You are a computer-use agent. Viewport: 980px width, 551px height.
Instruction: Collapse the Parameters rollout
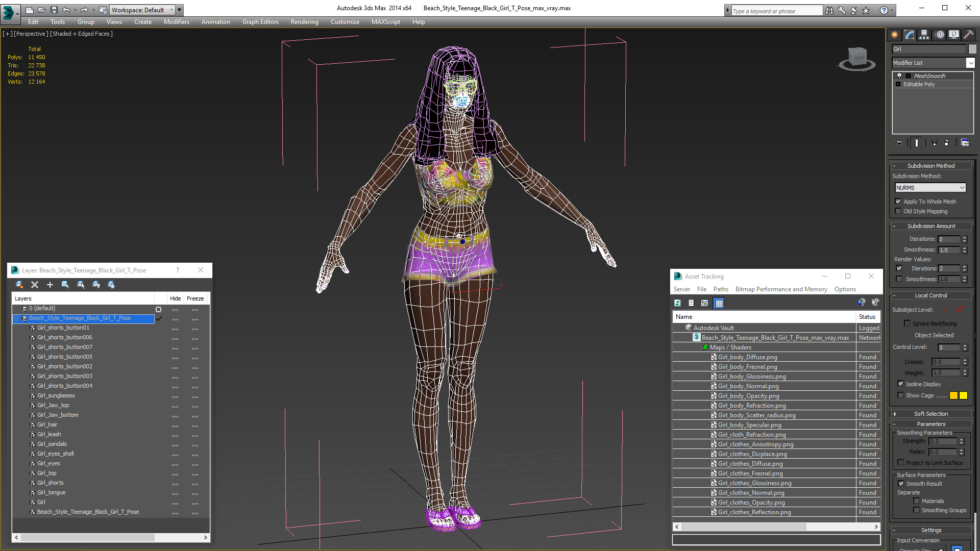point(931,424)
